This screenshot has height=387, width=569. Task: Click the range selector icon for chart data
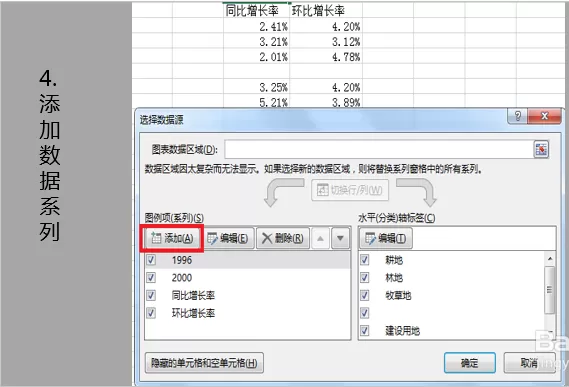point(541,149)
